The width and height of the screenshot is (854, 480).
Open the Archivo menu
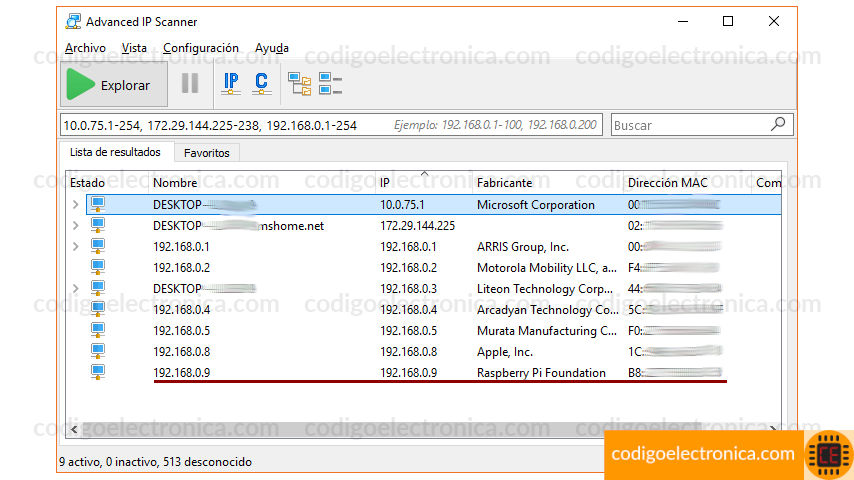(85, 48)
